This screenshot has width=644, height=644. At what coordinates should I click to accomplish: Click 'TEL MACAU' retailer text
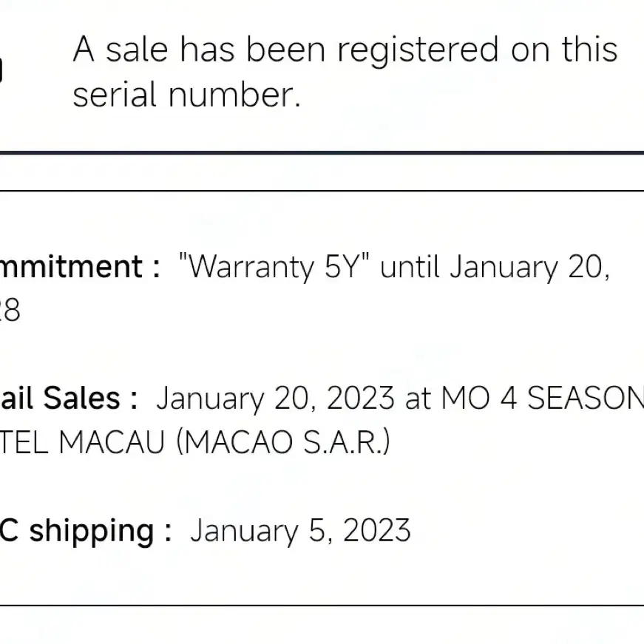coord(82,442)
